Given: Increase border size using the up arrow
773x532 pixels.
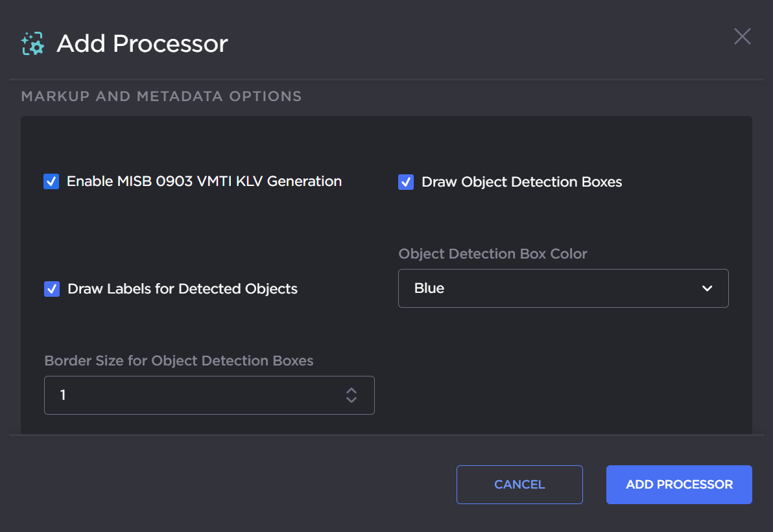Looking at the screenshot, I should pyautogui.click(x=351, y=391).
